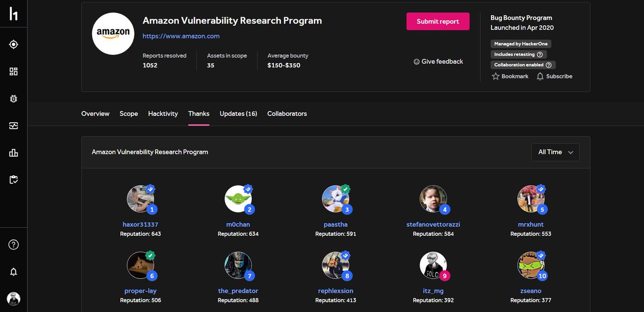This screenshot has width=644, height=312.
Task: Open stefanovettorazzi's avatar picture
Action: [433, 199]
